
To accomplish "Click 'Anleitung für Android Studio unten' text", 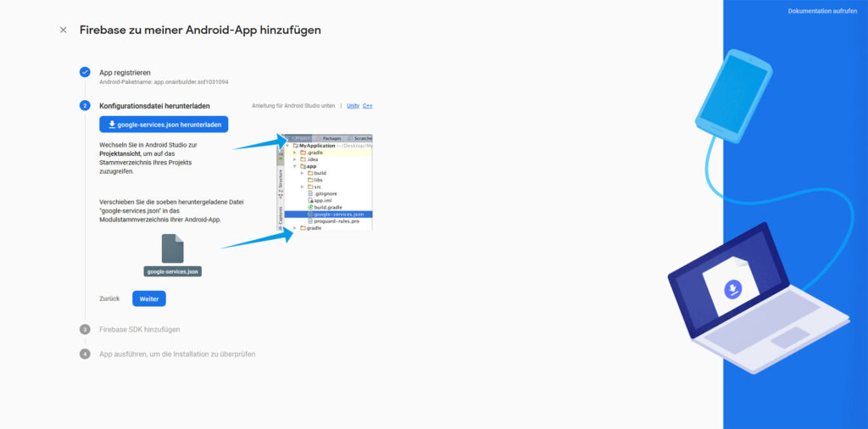I will pos(293,106).
